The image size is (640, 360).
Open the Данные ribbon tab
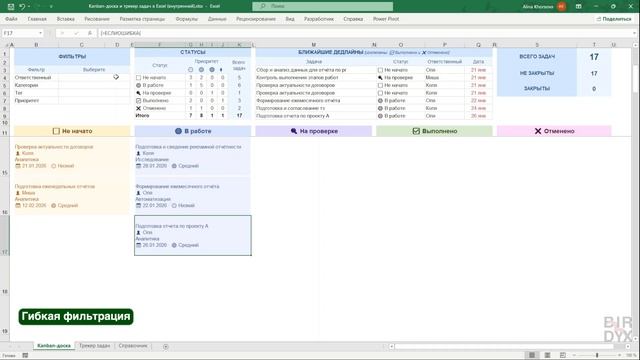click(x=217, y=19)
